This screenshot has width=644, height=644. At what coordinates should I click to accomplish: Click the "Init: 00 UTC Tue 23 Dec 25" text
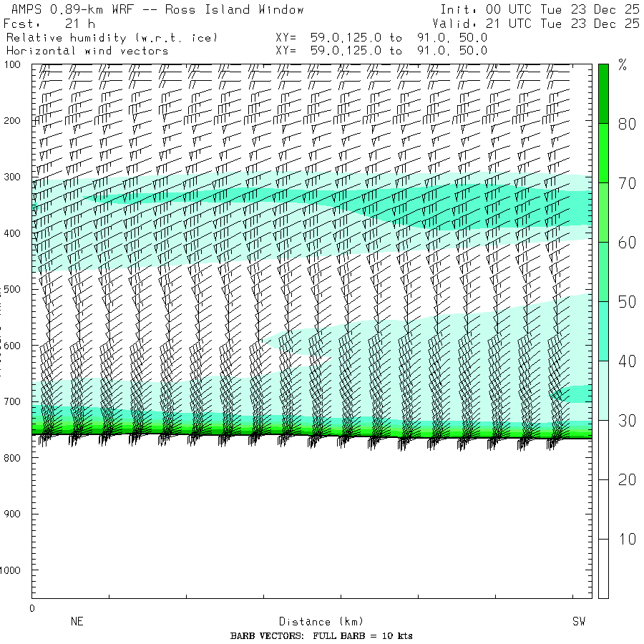coord(539,10)
